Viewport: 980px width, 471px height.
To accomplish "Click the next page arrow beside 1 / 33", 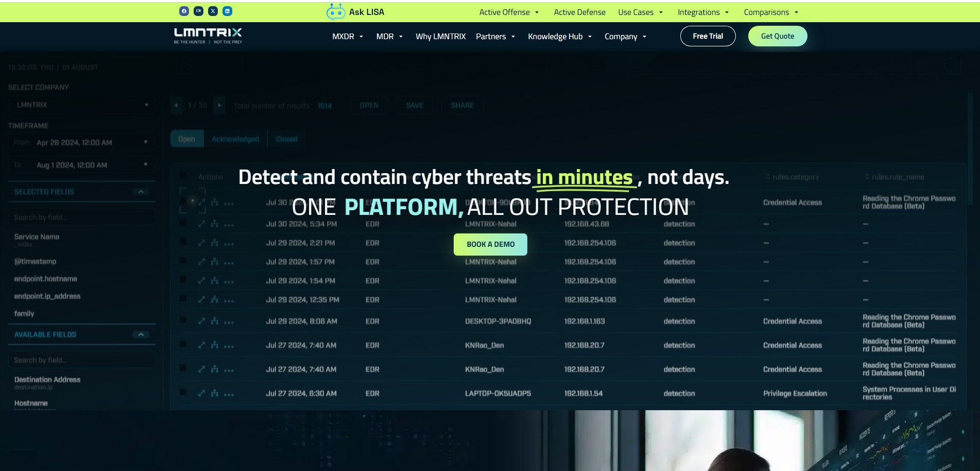I will pyautogui.click(x=219, y=105).
